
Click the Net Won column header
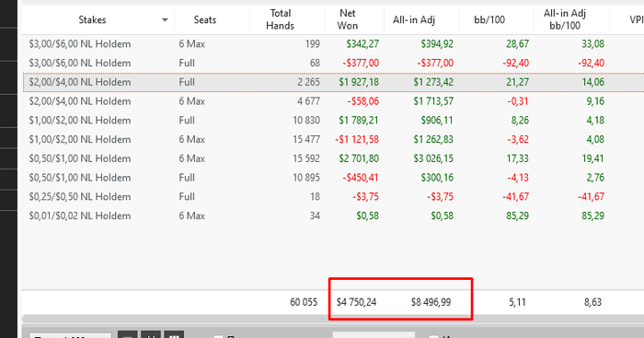point(348,19)
